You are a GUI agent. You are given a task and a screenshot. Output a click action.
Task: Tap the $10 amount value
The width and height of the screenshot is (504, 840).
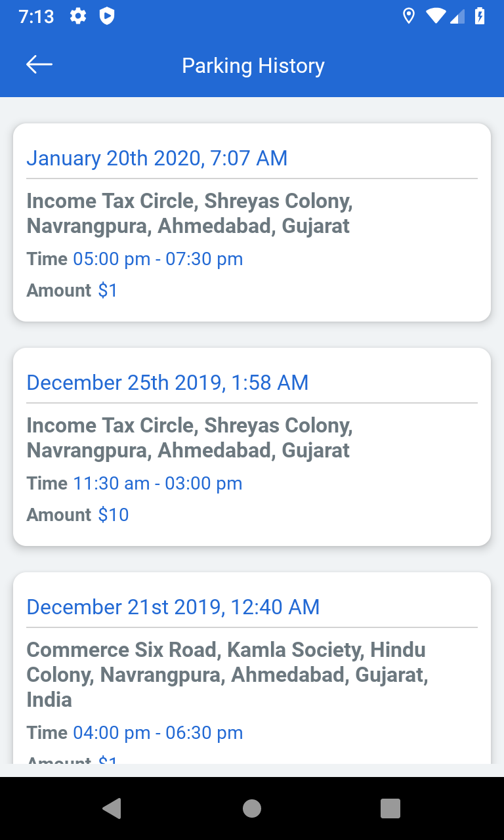[x=114, y=515]
